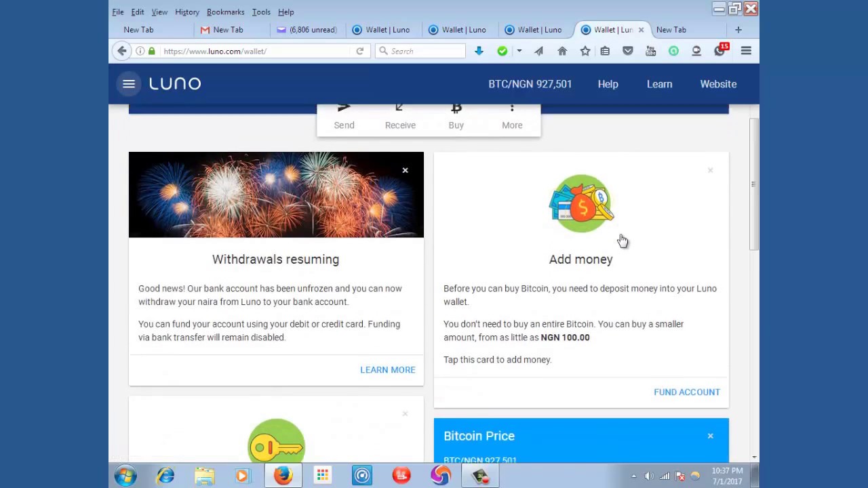The image size is (868, 488).
Task: Open the View menu
Action: [159, 12]
